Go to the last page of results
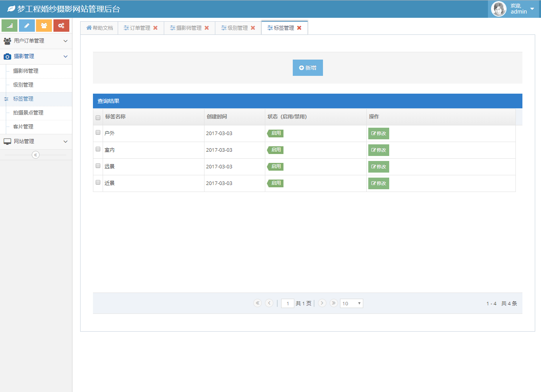 coord(333,303)
